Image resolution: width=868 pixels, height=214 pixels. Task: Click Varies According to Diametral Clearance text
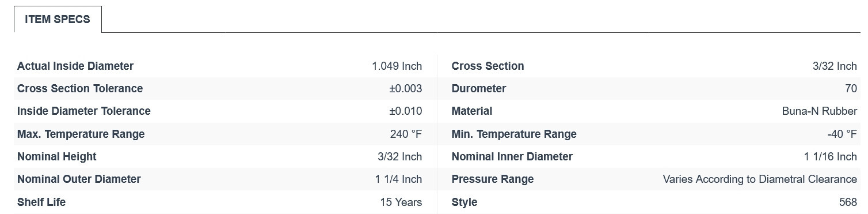click(760, 179)
